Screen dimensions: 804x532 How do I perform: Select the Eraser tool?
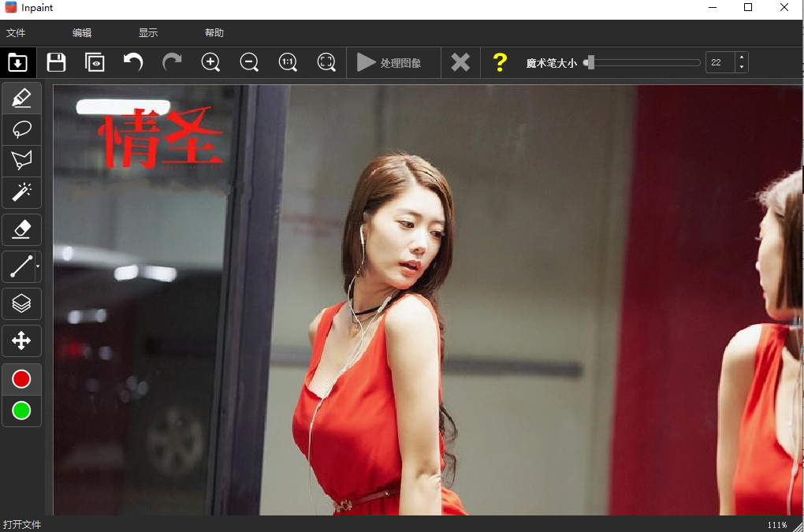21,229
